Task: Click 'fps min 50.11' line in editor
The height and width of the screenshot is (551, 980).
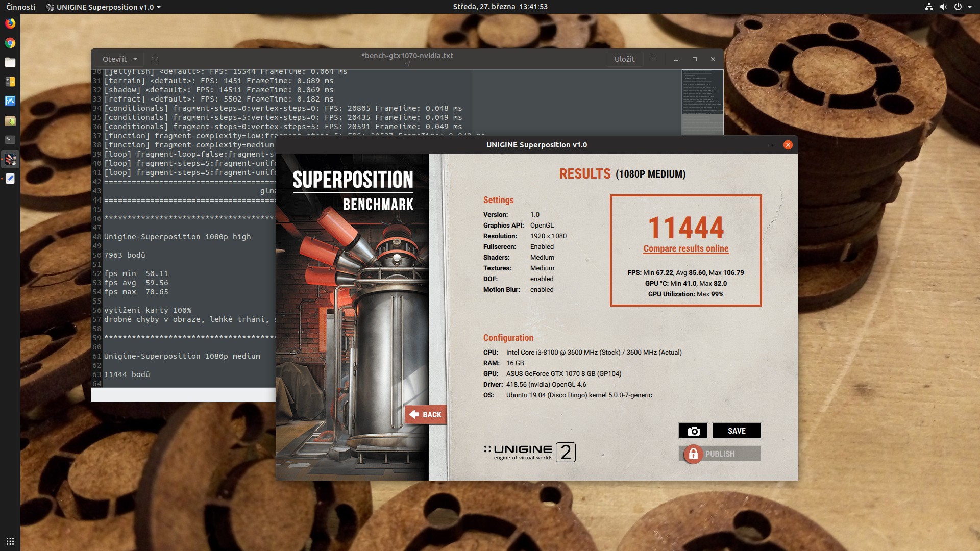Action: click(x=136, y=273)
